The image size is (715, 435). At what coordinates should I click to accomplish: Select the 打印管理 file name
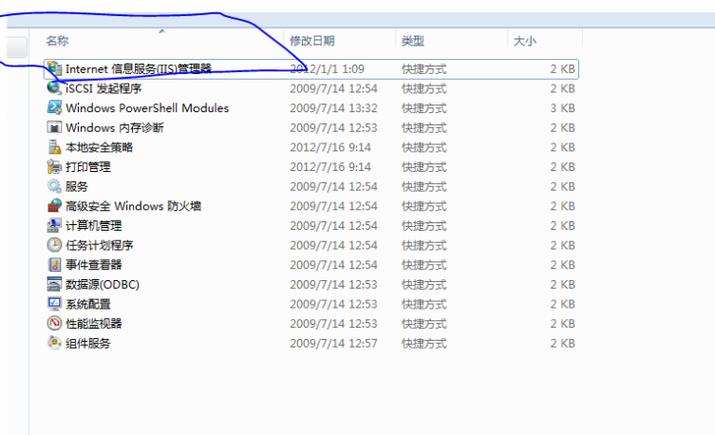(x=88, y=167)
